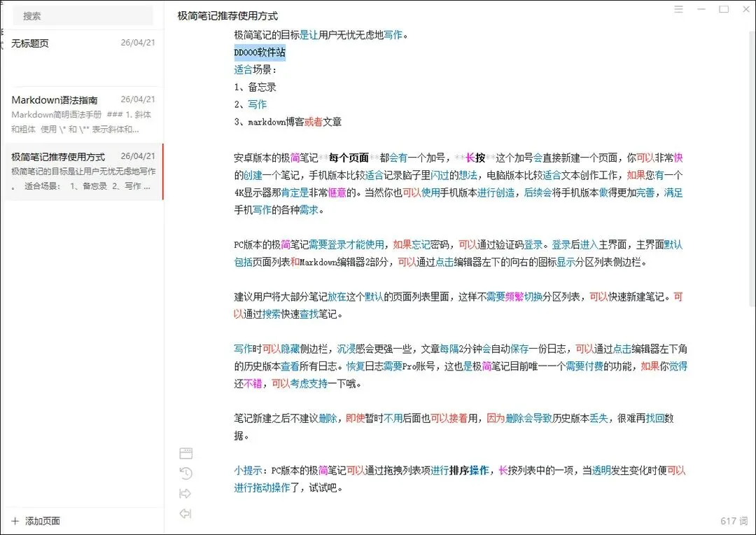Click bold text "长按" in Android paragraph
The image size is (756, 535).
(x=475, y=158)
